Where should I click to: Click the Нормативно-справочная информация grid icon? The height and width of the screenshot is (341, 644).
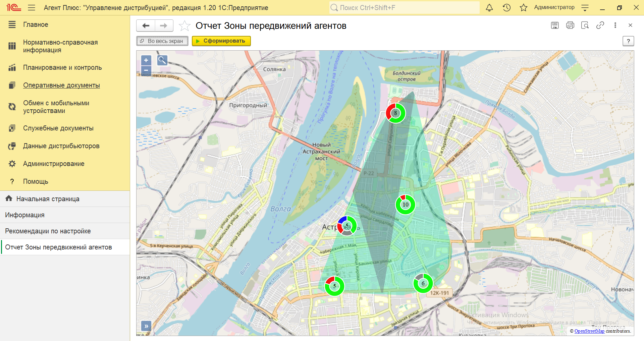tap(12, 46)
